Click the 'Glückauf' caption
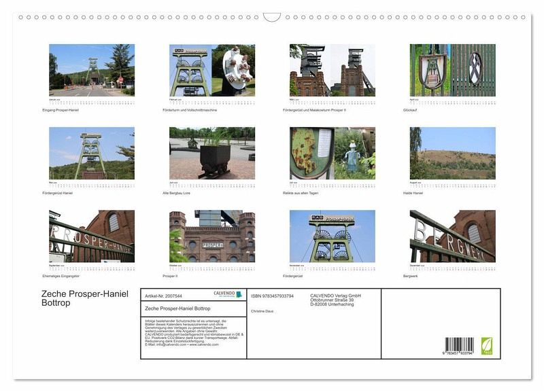 [x=410, y=110]
